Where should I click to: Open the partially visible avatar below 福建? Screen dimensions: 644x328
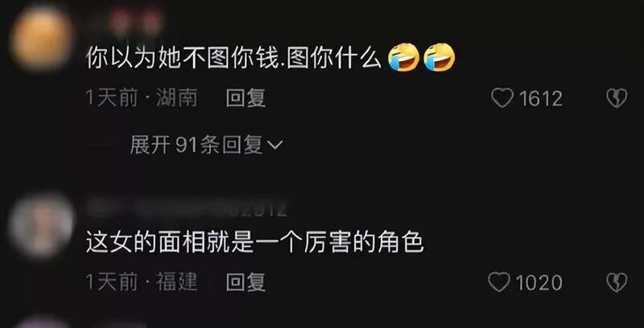coord(41,322)
